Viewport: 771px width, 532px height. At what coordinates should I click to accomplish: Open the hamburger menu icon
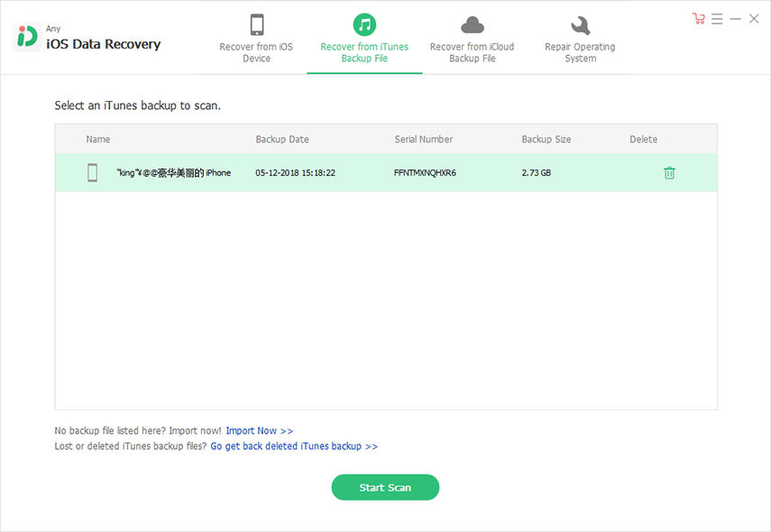click(717, 19)
